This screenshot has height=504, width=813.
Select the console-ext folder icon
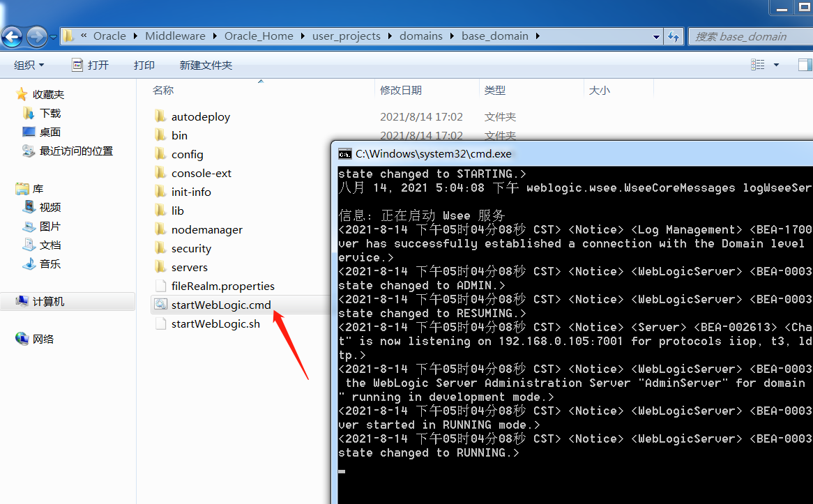161,173
